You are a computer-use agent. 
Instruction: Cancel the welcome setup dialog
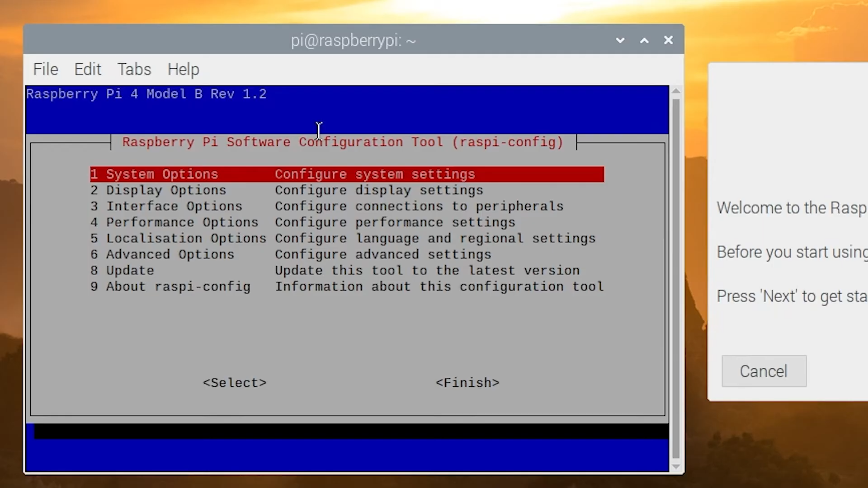pos(764,371)
